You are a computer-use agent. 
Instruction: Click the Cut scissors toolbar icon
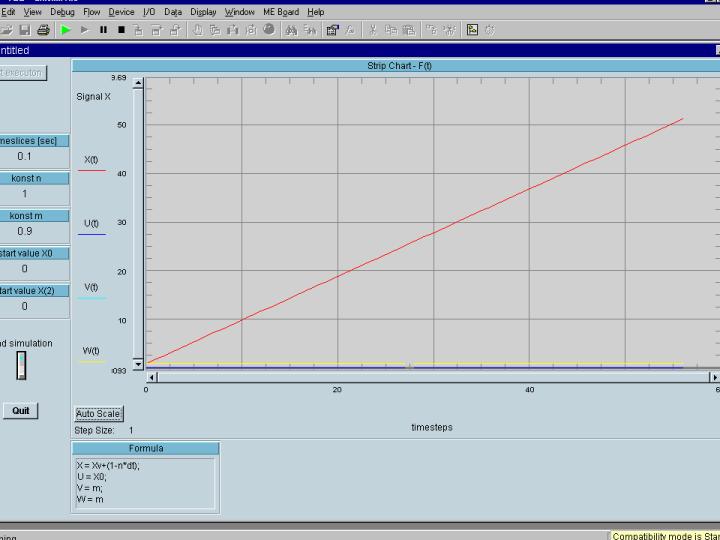(x=372, y=30)
